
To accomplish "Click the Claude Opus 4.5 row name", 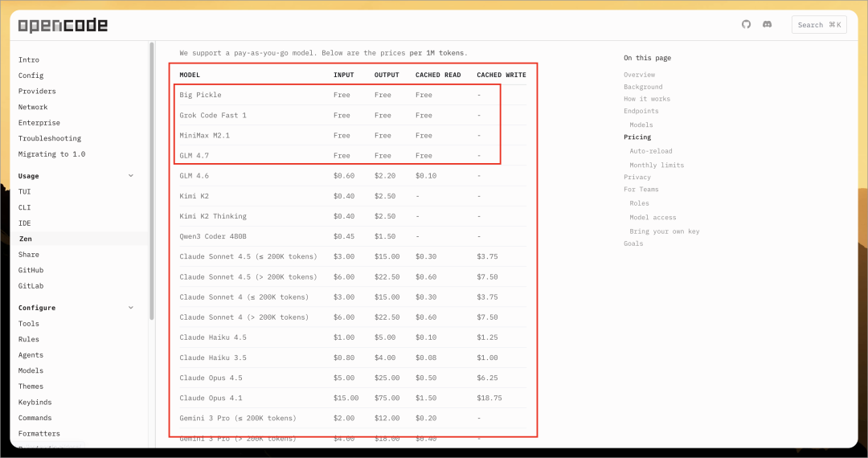I will coord(211,378).
